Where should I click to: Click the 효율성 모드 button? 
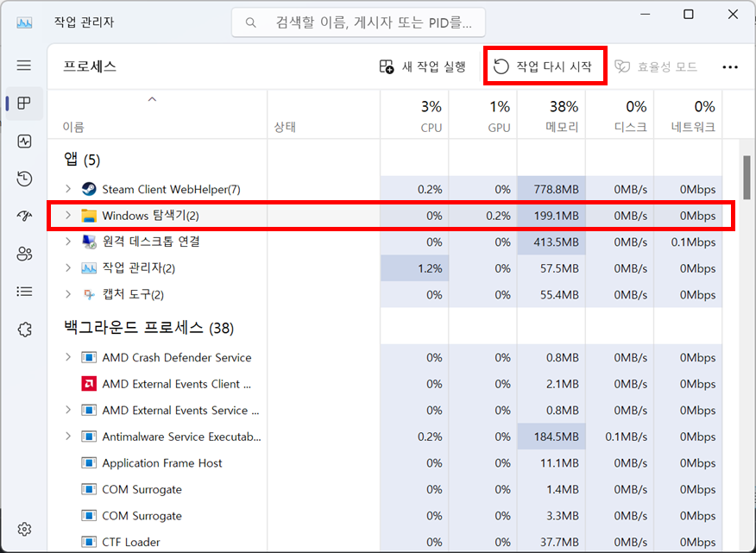click(x=656, y=66)
